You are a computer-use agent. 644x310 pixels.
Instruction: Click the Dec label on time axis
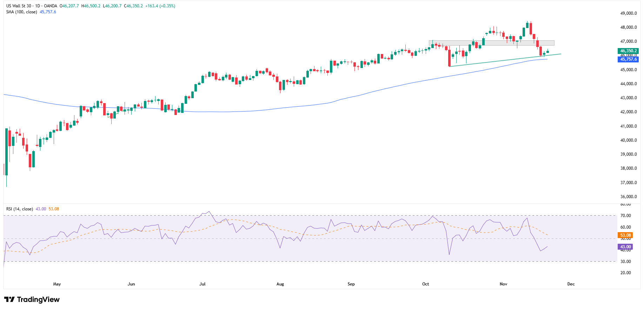coord(571,284)
